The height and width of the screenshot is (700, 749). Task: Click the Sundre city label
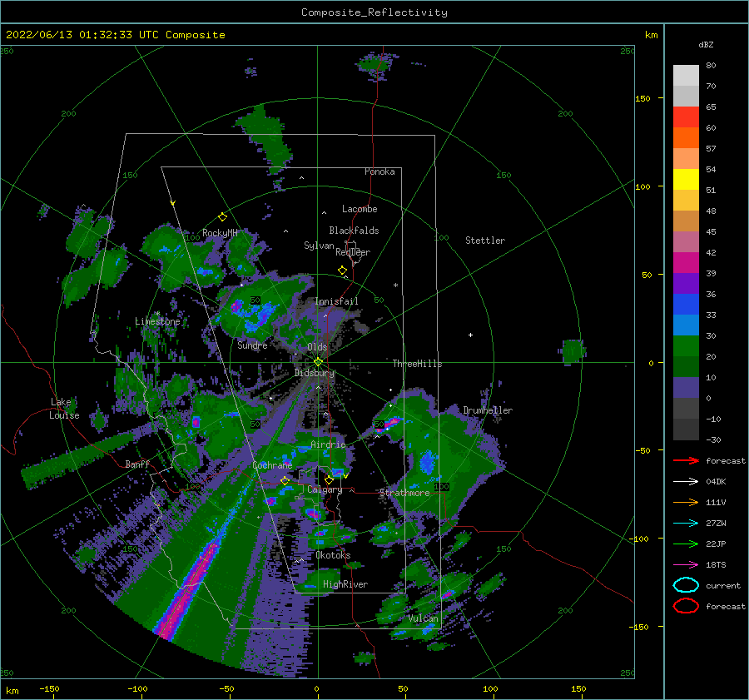tap(252, 345)
